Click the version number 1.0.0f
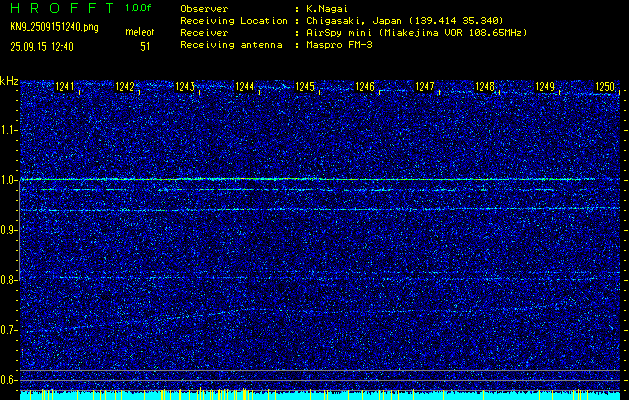 (138, 8)
